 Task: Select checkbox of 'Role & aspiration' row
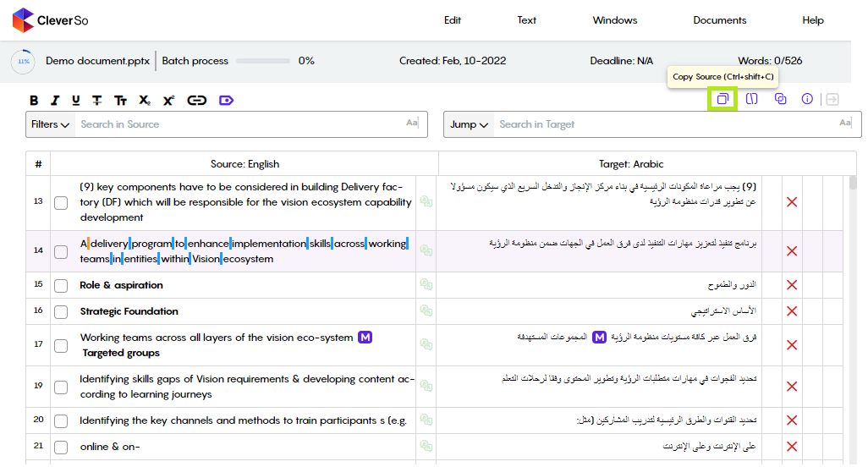point(61,285)
